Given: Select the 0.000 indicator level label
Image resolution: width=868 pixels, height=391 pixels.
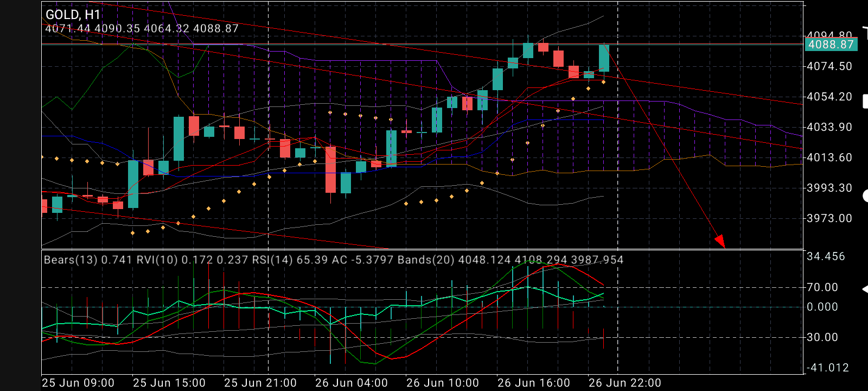Looking at the screenshot, I should [822, 307].
